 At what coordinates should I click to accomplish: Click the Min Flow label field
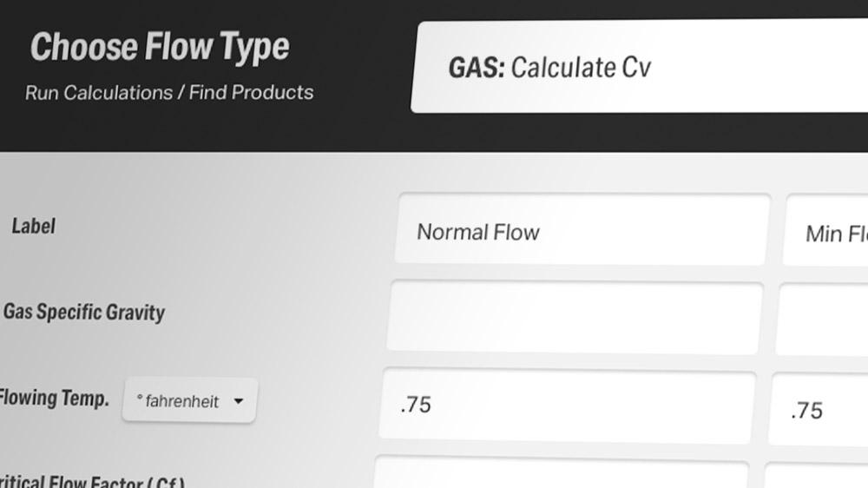[825, 230]
